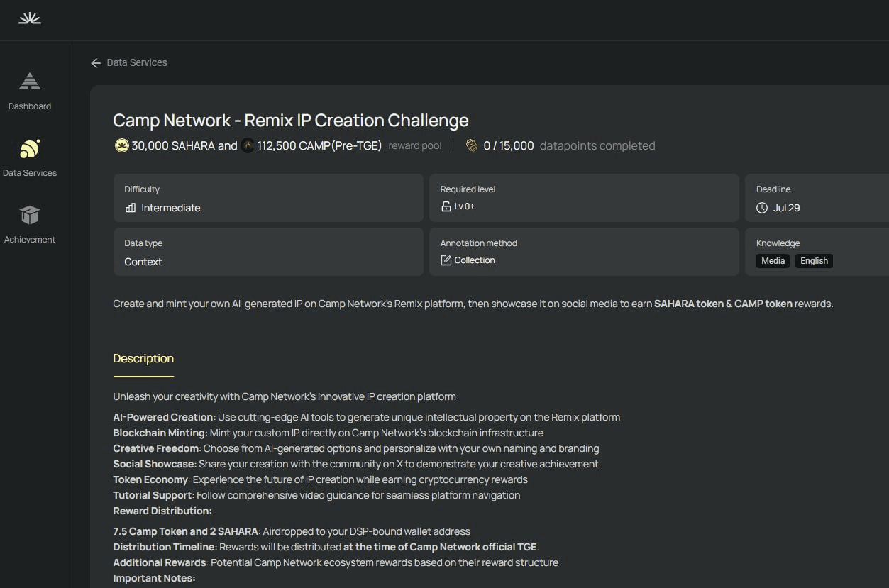Click the 'Additional Rewards' line
This screenshot has width=889, height=588.
pyautogui.click(x=336, y=562)
